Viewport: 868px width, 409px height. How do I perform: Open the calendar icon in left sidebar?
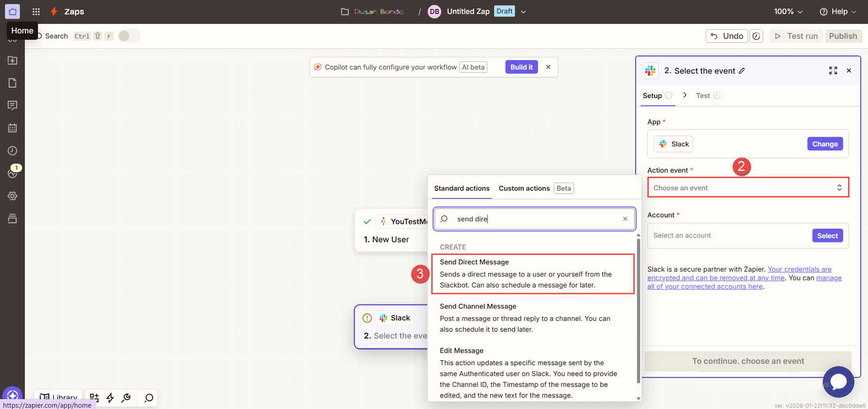(12, 128)
